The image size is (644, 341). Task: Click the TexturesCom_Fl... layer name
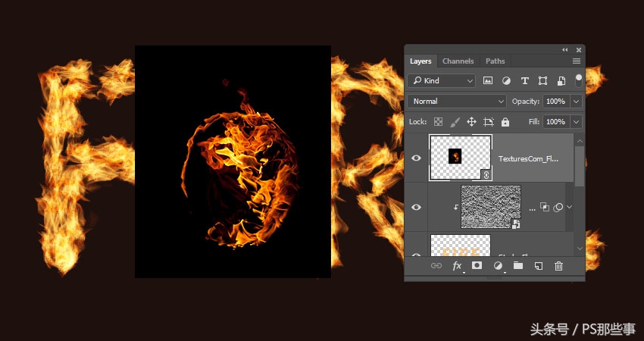click(x=529, y=159)
